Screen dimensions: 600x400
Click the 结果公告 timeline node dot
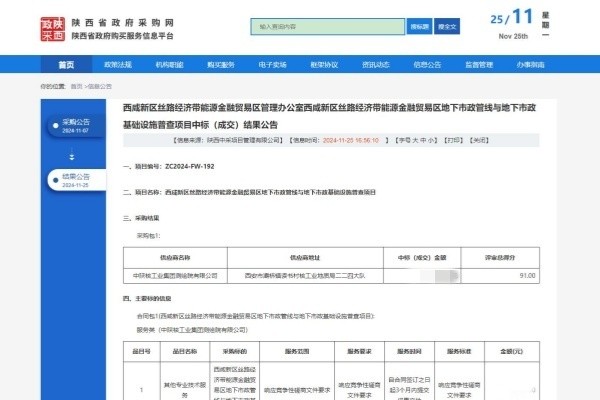coord(53,181)
